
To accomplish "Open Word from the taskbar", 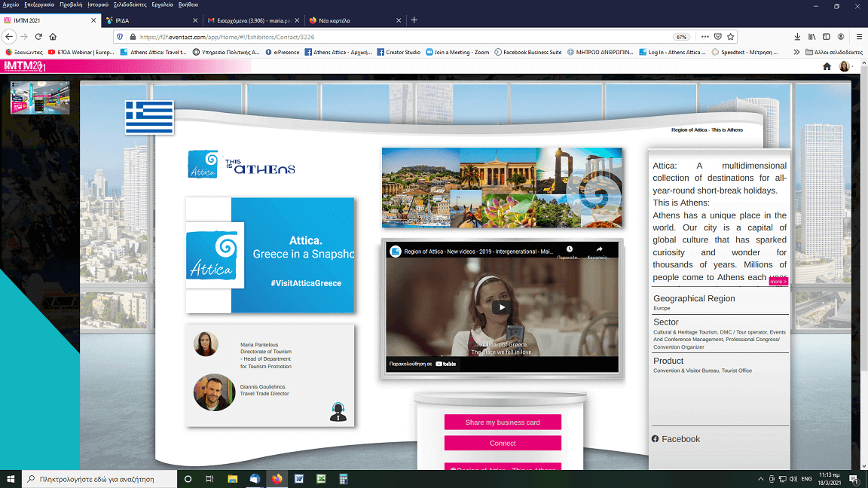I will pos(299,479).
